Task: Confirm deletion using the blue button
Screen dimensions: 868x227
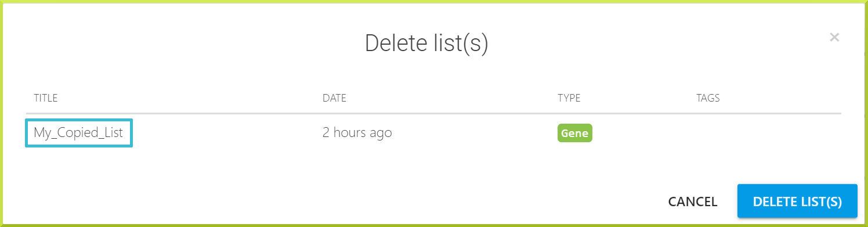Action: (x=797, y=201)
